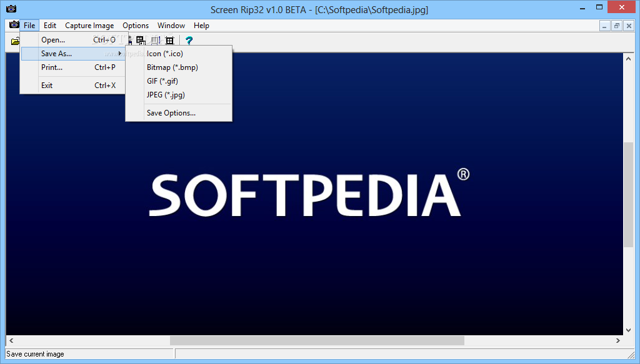Open the Options menu

click(x=136, y=25)
